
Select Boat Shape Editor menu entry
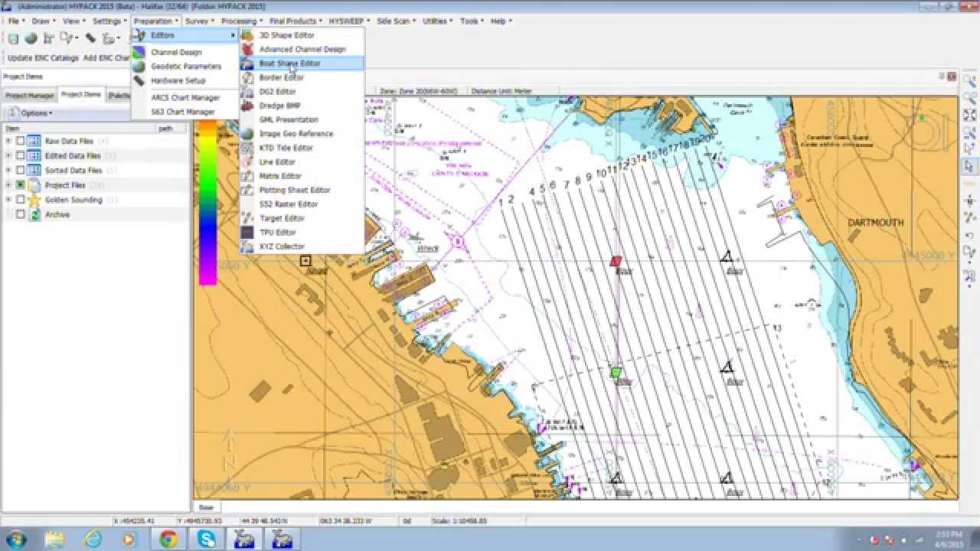(x=302, y=64)
